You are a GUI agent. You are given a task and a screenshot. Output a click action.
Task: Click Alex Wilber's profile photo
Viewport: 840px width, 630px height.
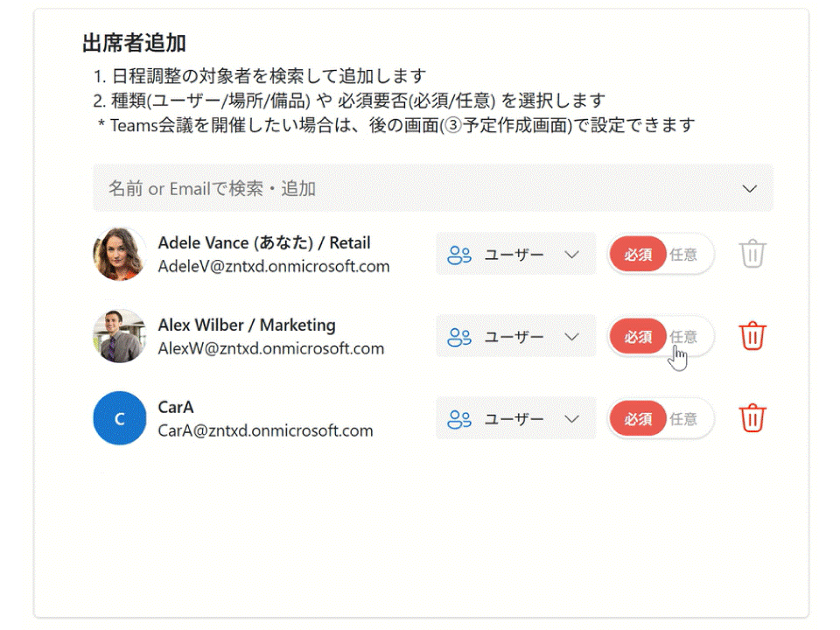click(x=119, y=335)
